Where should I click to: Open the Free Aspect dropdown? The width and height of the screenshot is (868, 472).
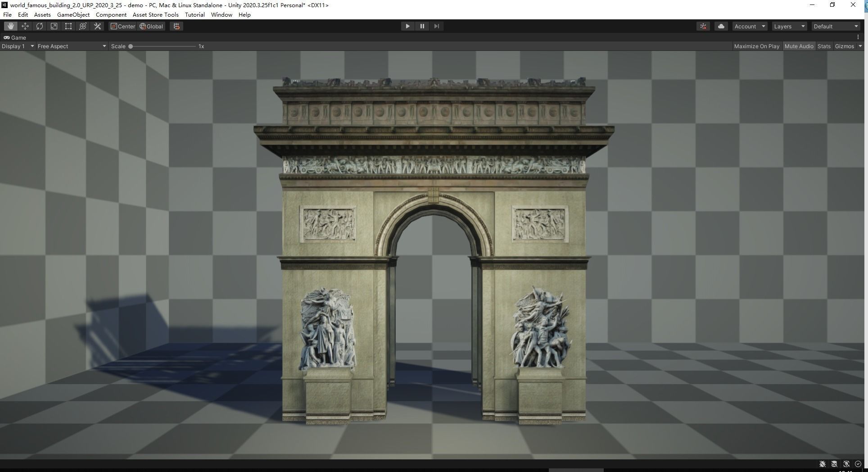(72, 46)
